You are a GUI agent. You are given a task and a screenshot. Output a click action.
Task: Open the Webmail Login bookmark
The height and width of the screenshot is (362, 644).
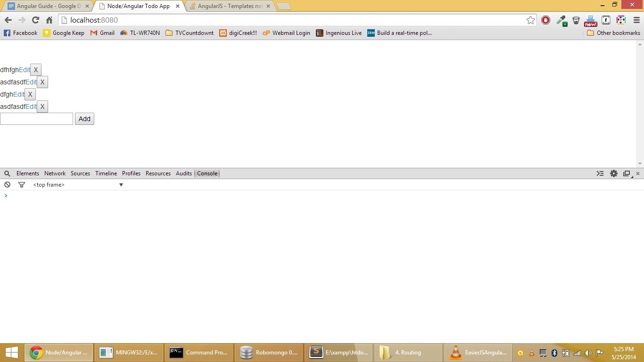[x=286, y=33]
